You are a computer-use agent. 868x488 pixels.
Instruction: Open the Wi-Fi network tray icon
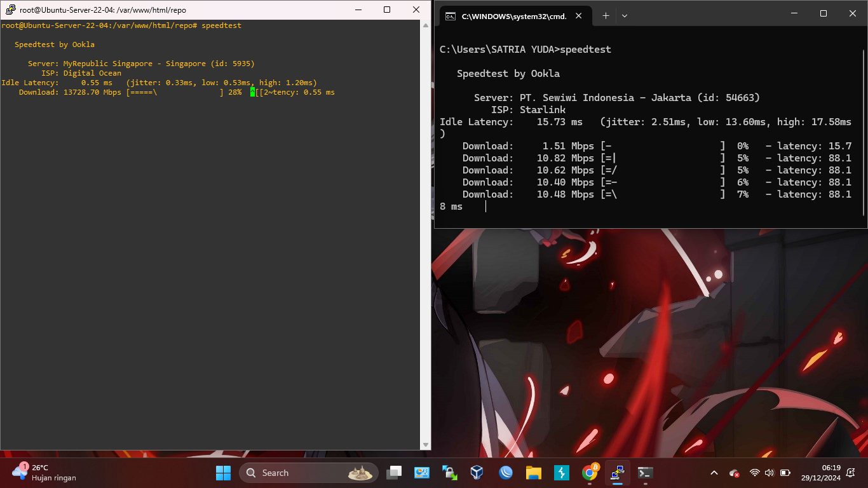pos(755,473)
